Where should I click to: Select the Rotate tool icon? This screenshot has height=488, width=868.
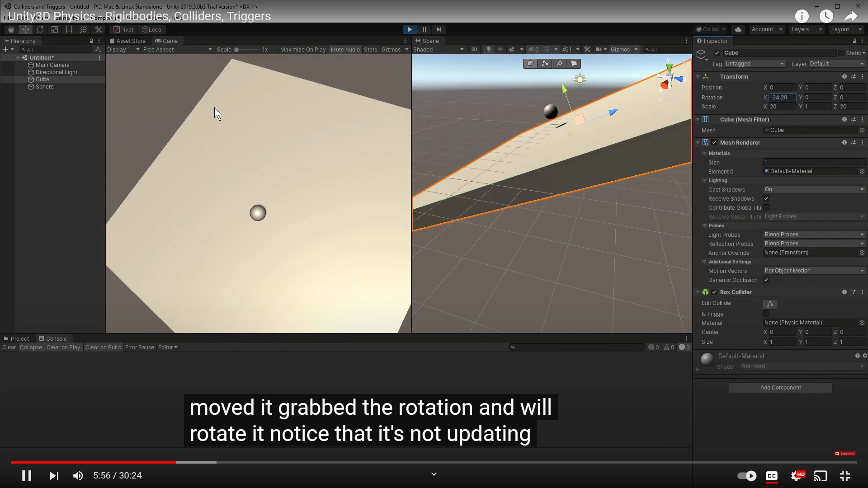pyautogui.click(x=40, y=29)
